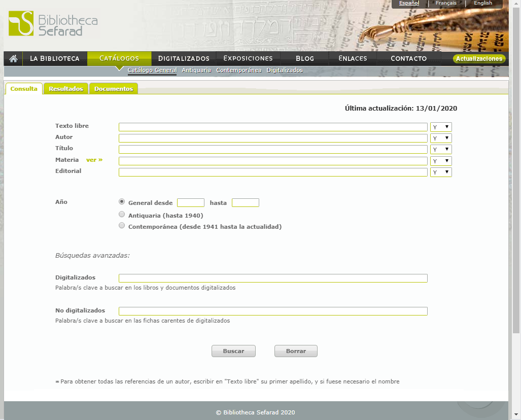Focus the Editorial input field
Screen dimensions: 521x420
pos(273,172)
